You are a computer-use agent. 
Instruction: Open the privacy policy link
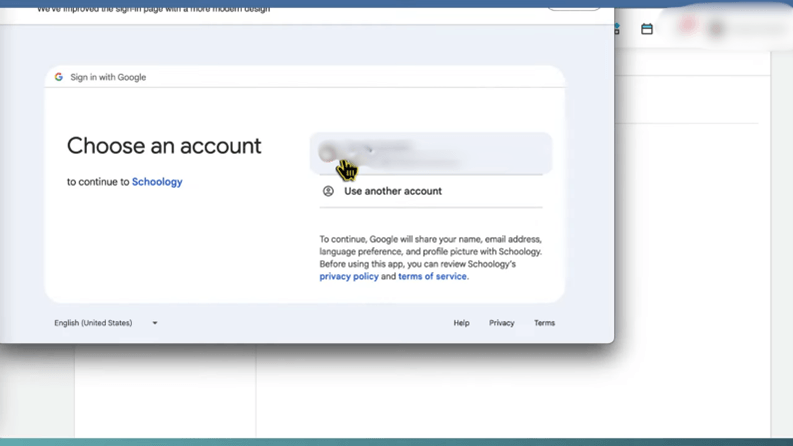(x=349, y=277)
